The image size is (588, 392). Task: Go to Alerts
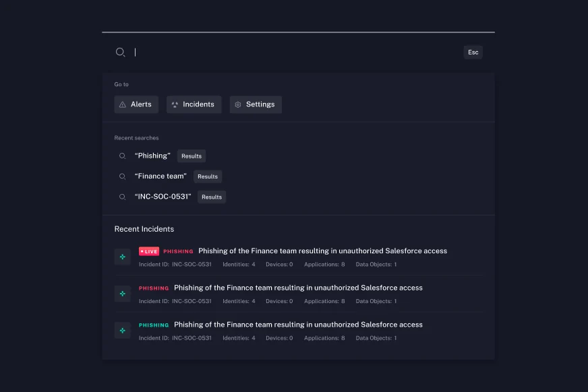pos(136,104)
